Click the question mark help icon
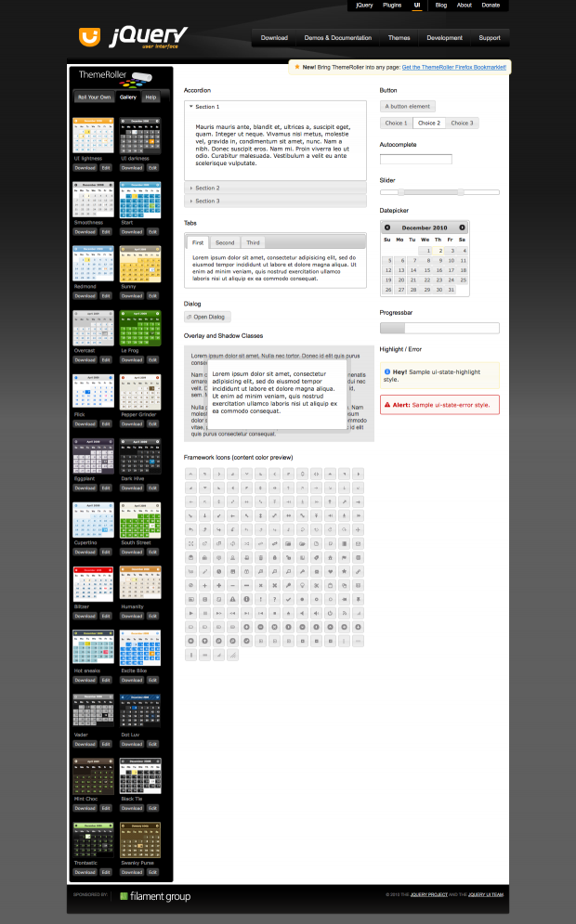This screenshot has height=924, width=576. point(274,599)
